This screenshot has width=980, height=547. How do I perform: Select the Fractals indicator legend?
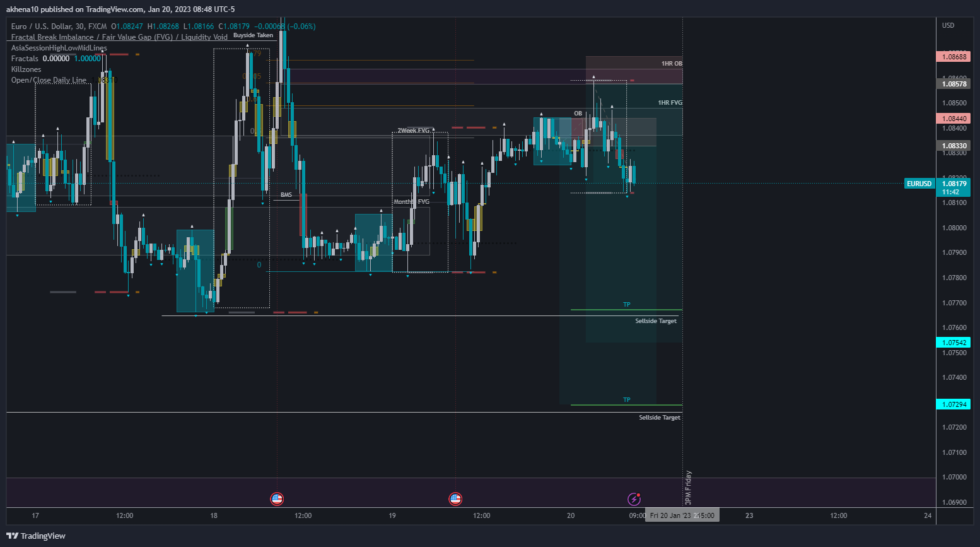click(x=25, y=59)
